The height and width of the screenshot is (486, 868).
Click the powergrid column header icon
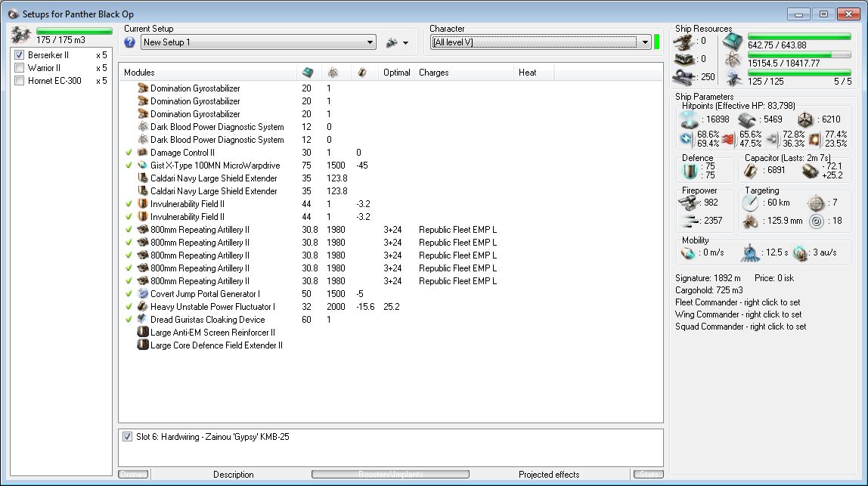coord(333,73)
